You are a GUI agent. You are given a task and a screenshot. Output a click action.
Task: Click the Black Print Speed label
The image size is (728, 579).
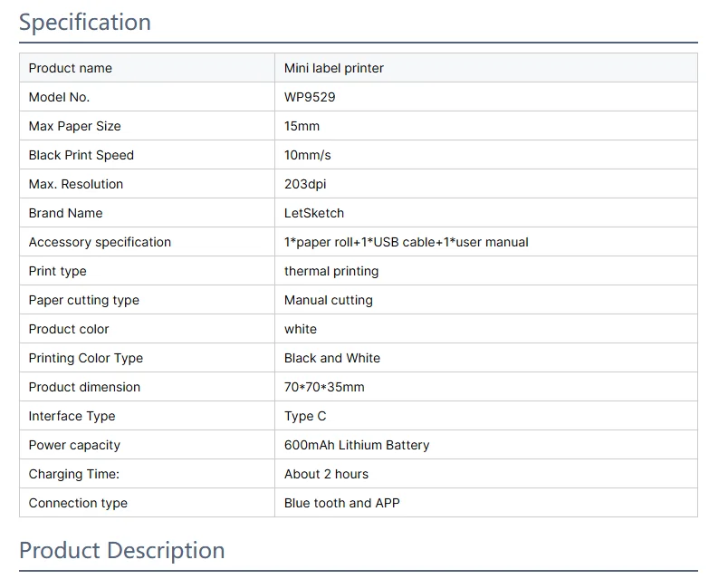(81, 155)
